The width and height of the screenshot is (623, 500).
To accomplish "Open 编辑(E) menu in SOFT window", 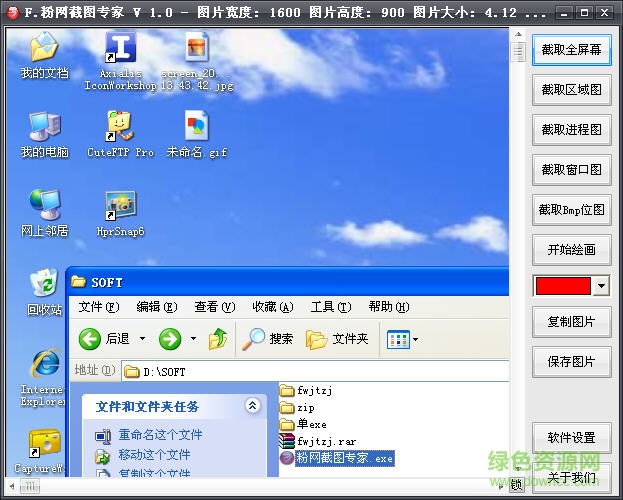I will coord(157,307).
